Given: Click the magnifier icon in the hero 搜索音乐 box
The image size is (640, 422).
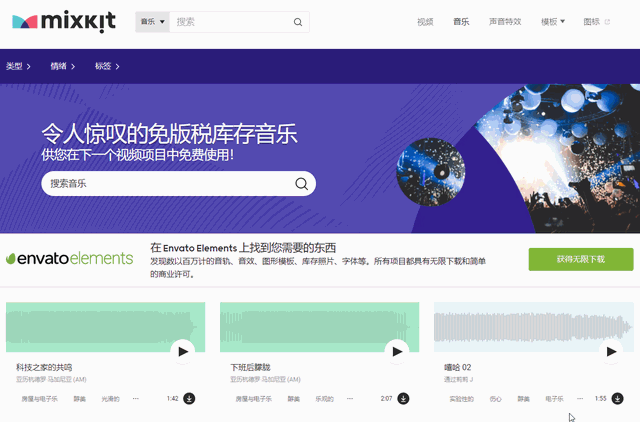Looking at the screenshot, I should (301, 184).
